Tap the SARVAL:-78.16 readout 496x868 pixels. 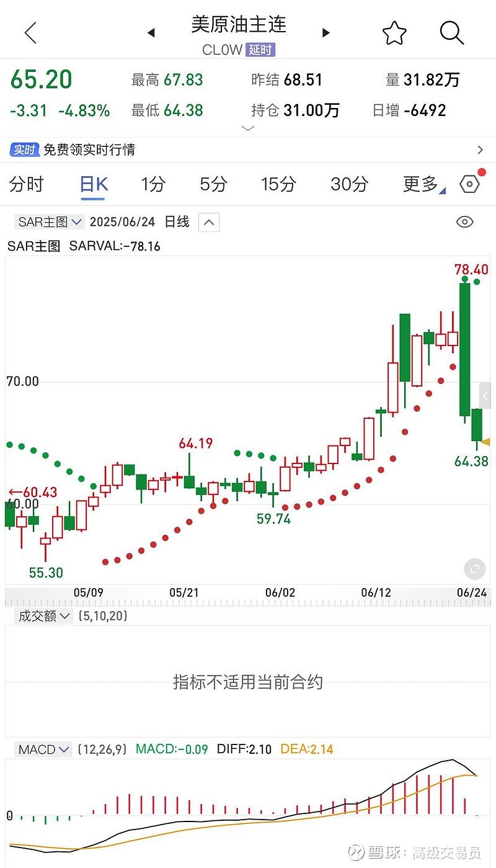click(x=115, y=246)
